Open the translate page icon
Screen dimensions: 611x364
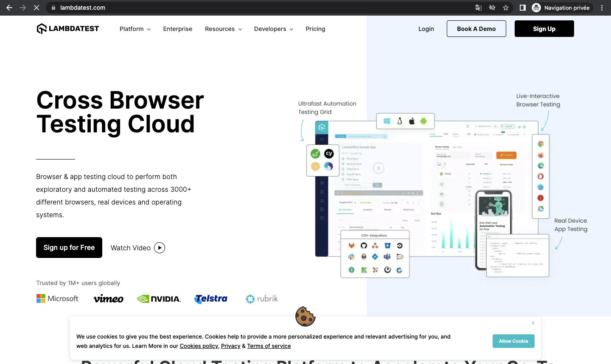click(479, 8)
